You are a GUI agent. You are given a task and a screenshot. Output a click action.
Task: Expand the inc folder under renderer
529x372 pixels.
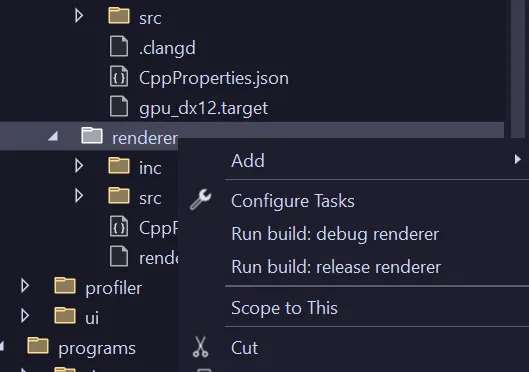pyautogui.click(x=79, y=166)
